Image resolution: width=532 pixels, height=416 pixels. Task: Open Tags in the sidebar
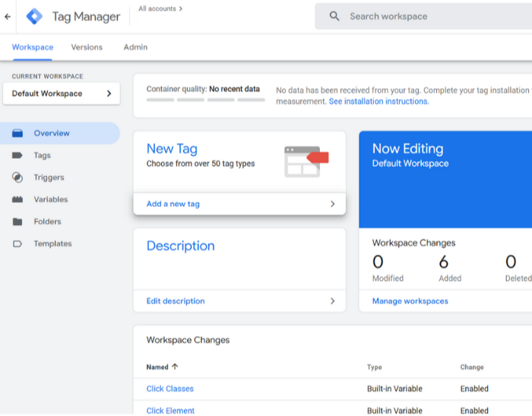pyautogui.click(x=42, y=155)
